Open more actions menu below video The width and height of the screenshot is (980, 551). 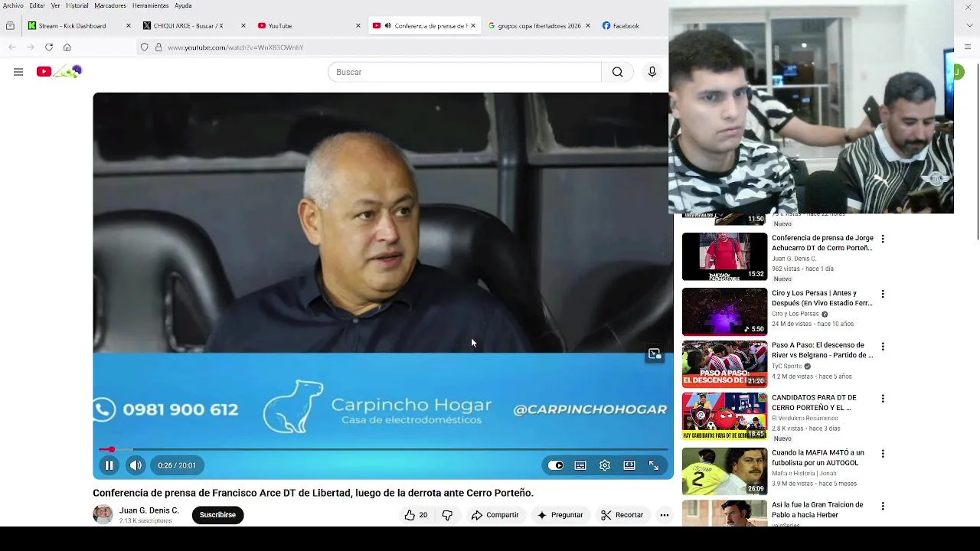(x=665, y=515)
